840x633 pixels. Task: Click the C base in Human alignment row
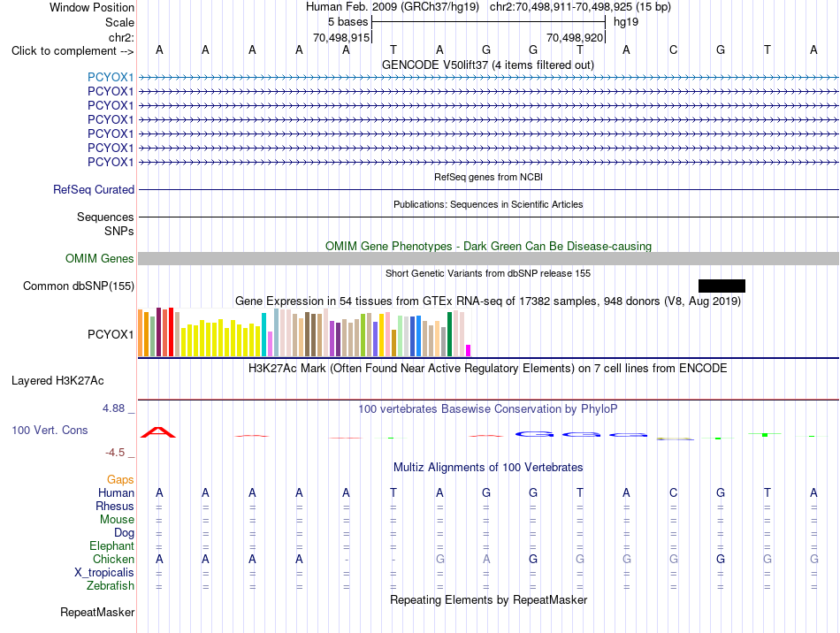[674, 492]
